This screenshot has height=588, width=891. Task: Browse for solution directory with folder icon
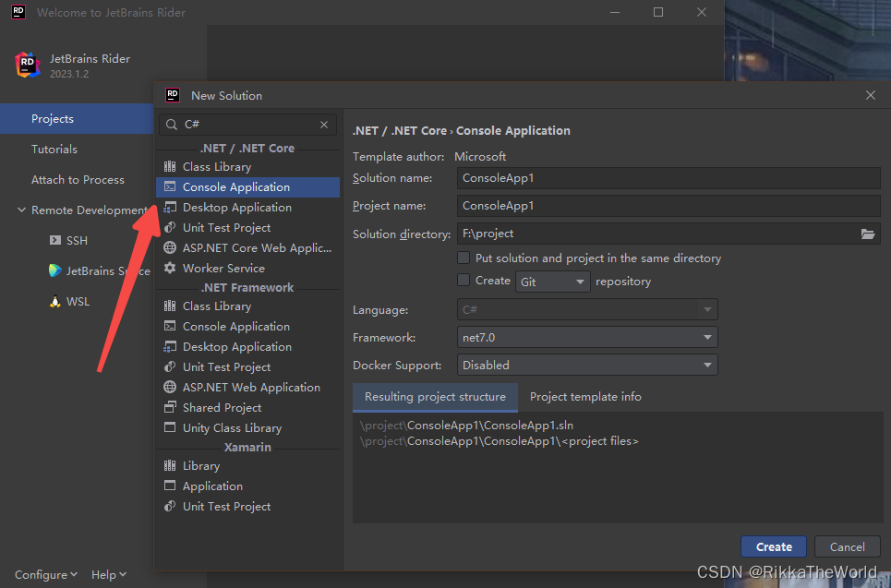(867, 234)
